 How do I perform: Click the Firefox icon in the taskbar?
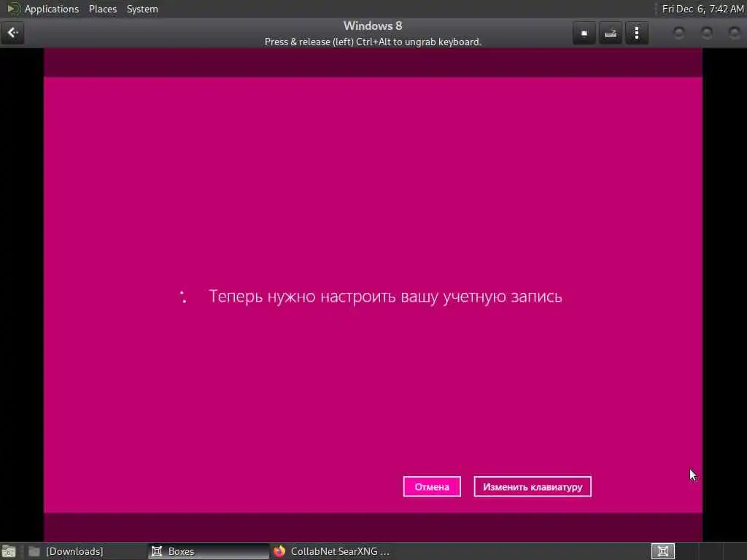tap(279, 551)
